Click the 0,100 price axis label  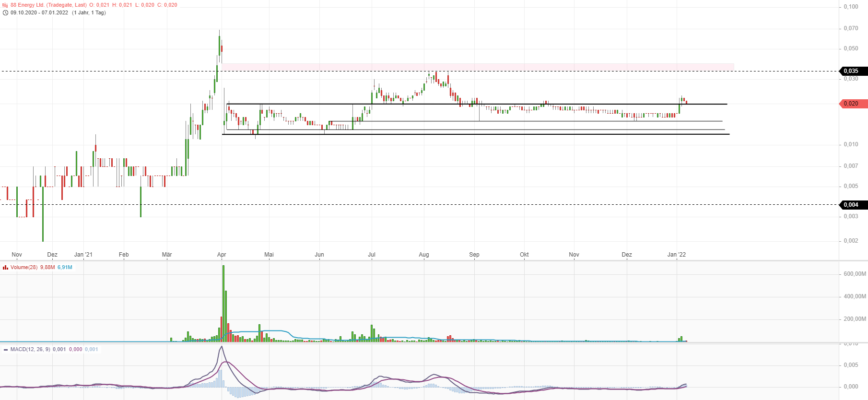(851, 7)
